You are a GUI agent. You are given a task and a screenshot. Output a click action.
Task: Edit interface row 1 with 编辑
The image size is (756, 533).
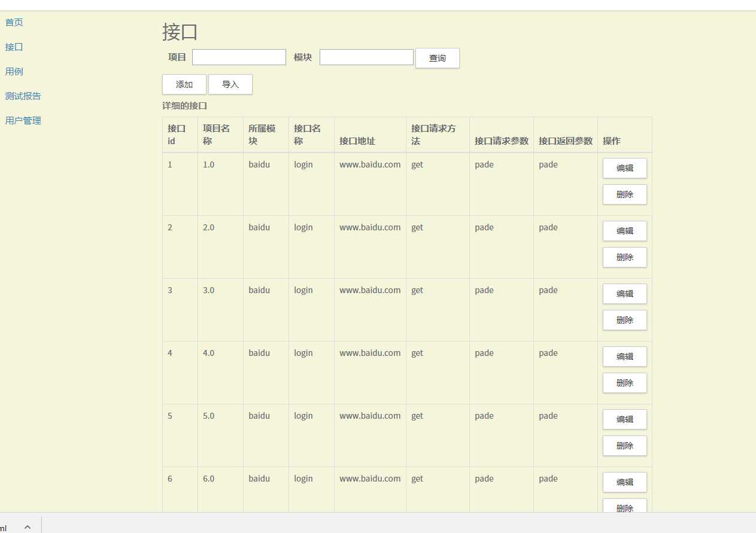(x=625, y=168)
